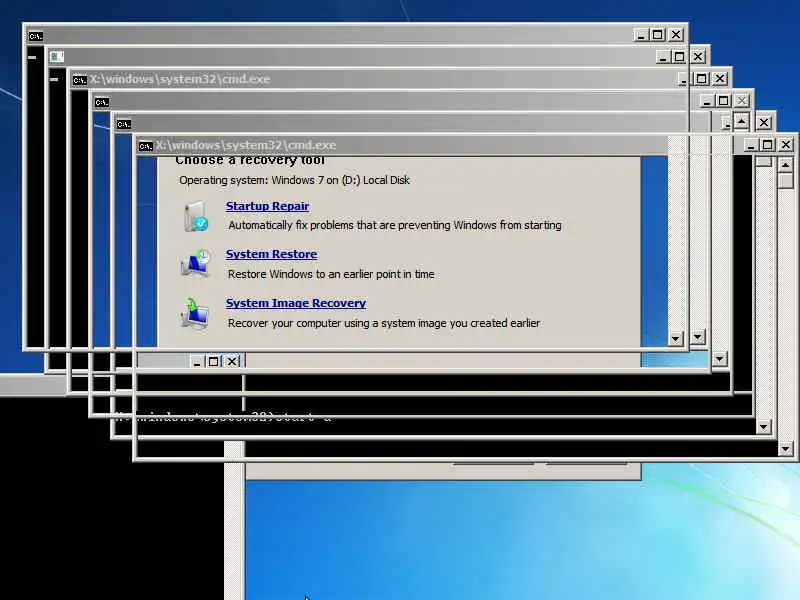
Task: Close the rearmost cmd window
Action: pyautogui.click(x=676, y=35)
